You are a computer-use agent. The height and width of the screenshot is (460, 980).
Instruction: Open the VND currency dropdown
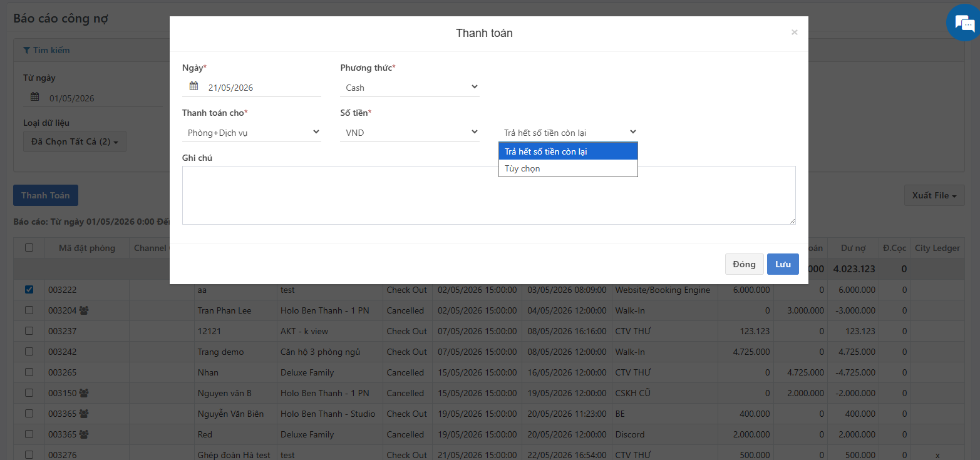point(410,133)
